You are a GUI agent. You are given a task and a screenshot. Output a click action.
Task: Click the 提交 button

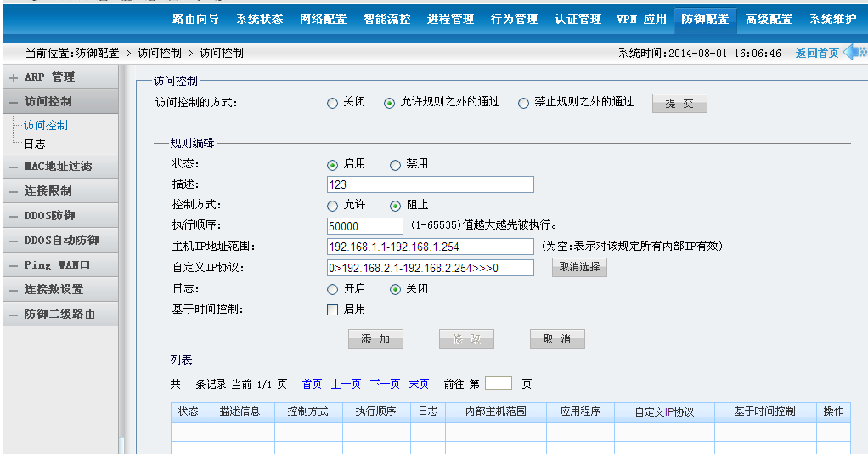(679, 104)
